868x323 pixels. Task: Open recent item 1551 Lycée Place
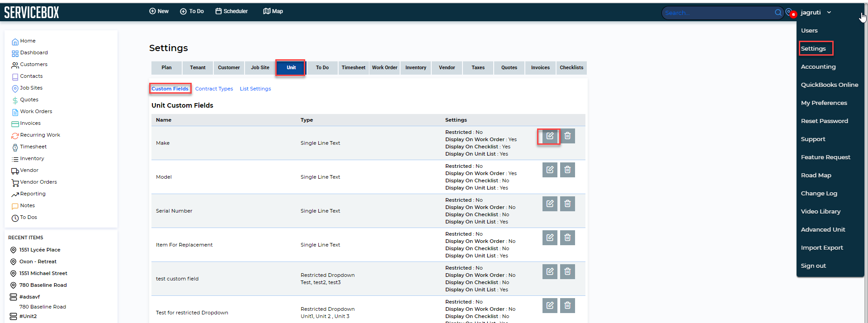(40, 250)
